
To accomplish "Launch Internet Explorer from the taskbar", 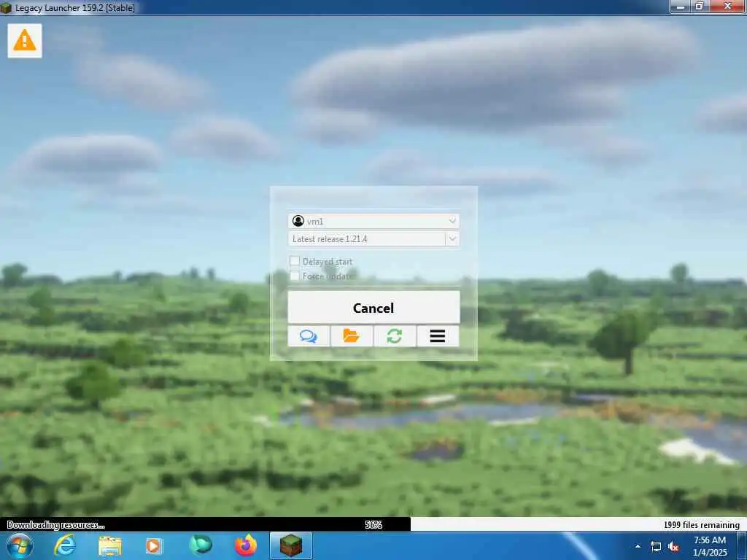I will click(65, 545).
